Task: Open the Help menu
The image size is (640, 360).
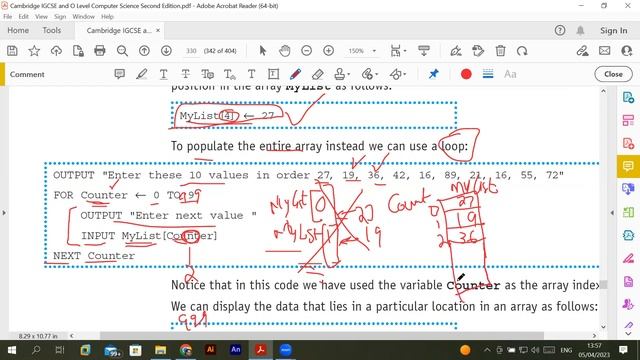Action: pyautogui.click(x=107, y=17)
